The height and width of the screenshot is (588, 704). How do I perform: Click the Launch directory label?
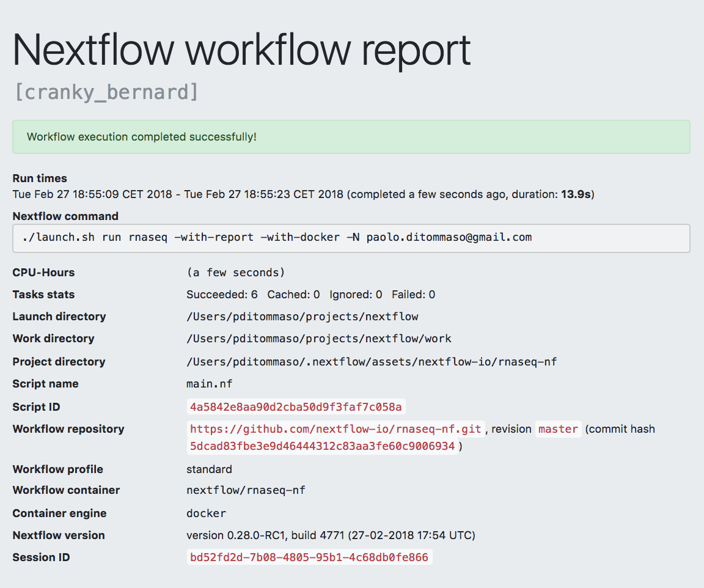coord(59,317)
